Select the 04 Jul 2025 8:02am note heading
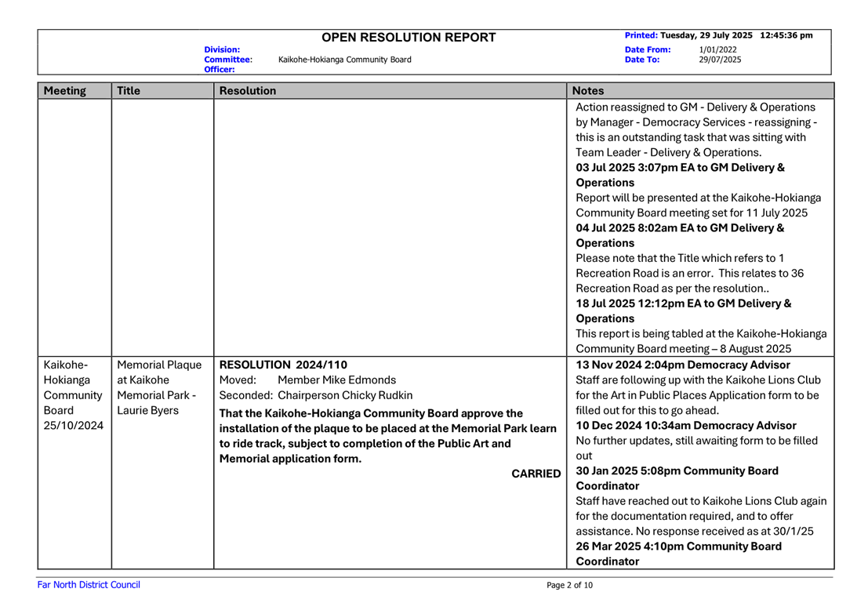Viewport: 868px width, 614px height. click(x=680, y=235)
